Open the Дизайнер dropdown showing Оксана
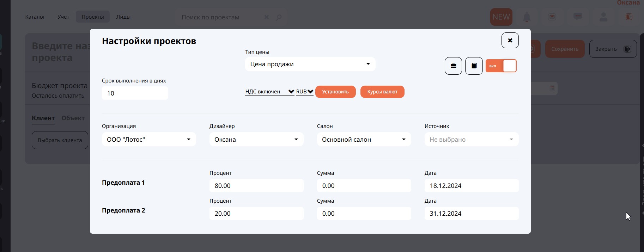 point(256,140)
